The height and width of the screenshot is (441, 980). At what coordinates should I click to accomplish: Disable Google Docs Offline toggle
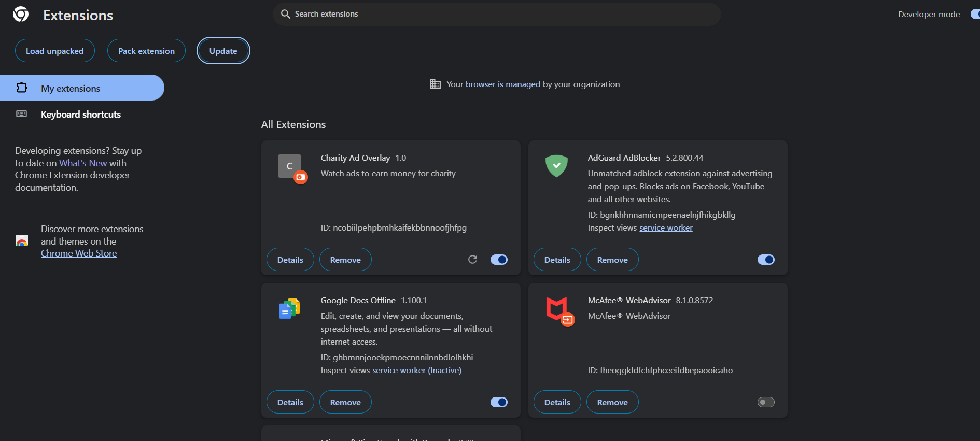499,402
